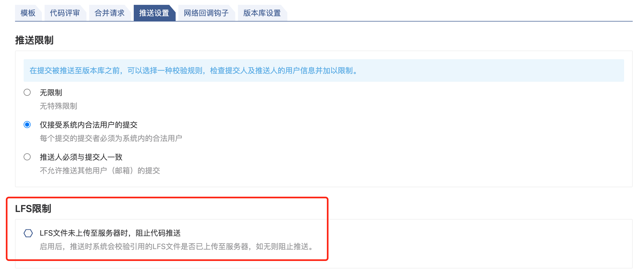Screen dimensions: 644x276
Task: Open the 模板 tab
Action: tap(28, 13)
